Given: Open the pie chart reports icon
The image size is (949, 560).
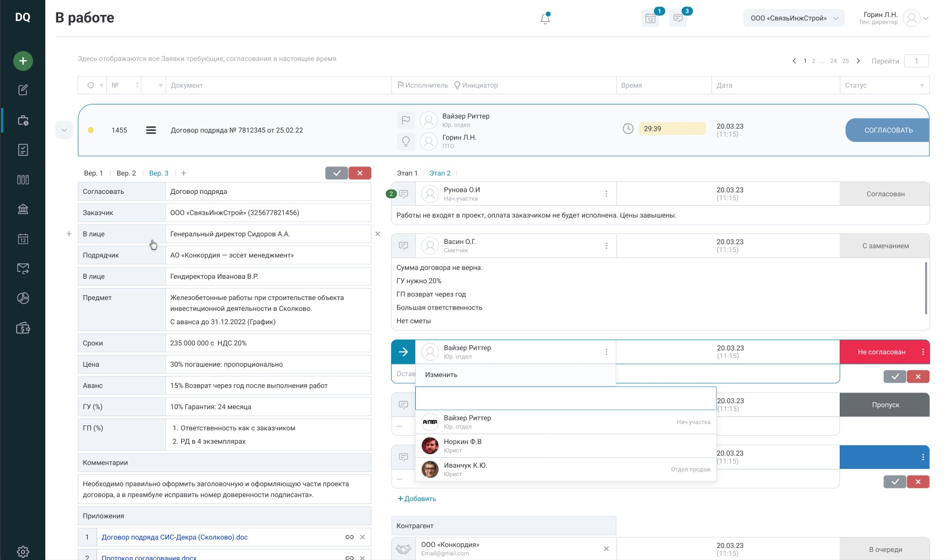Looking at the screenshot, I should [x=23, y=298].
